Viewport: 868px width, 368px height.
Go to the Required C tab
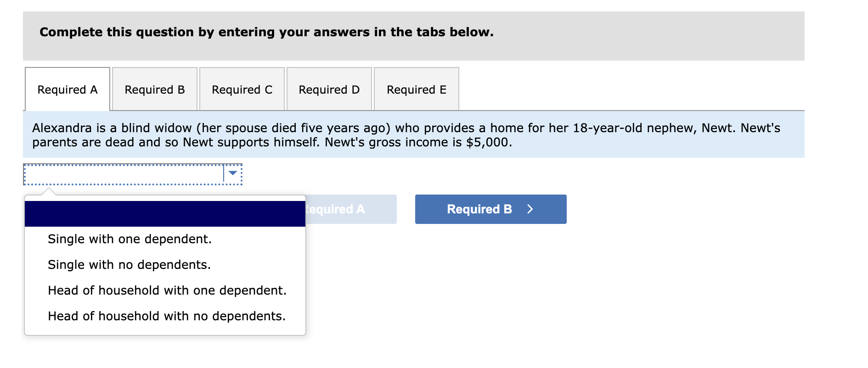tap(242, 89)
